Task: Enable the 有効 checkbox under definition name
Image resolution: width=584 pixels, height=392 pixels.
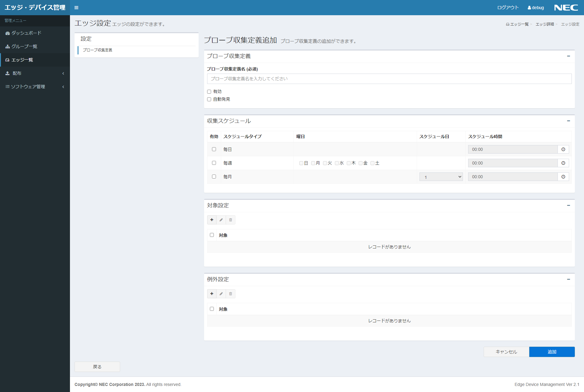Action: pyautogui.click(x=209, y=92)
